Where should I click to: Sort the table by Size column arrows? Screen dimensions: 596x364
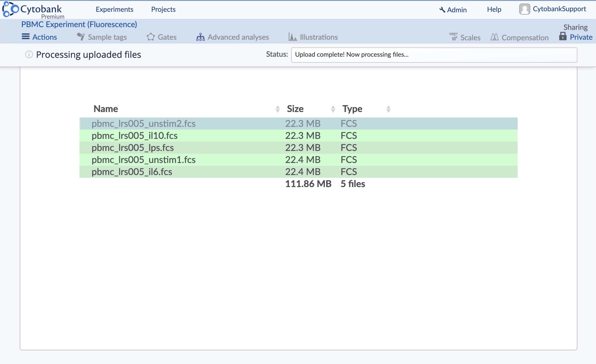tap(333, 109)
